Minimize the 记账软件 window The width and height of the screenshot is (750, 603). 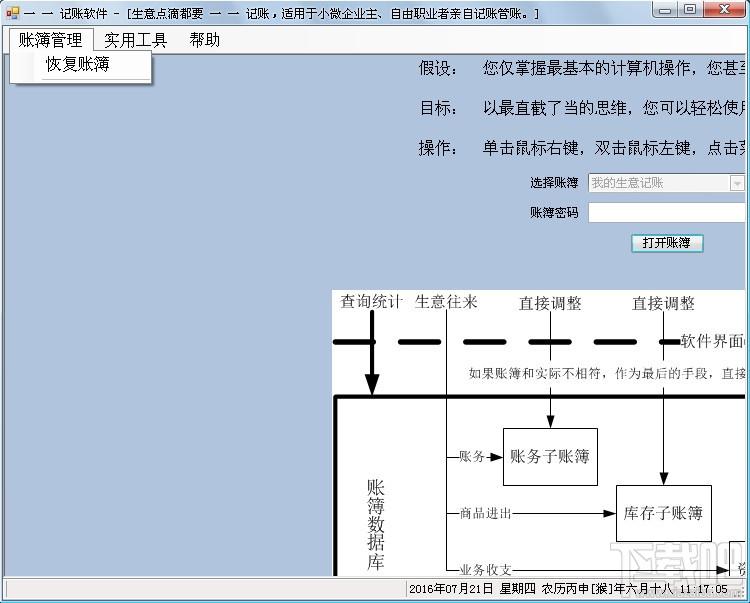(665, 9)
